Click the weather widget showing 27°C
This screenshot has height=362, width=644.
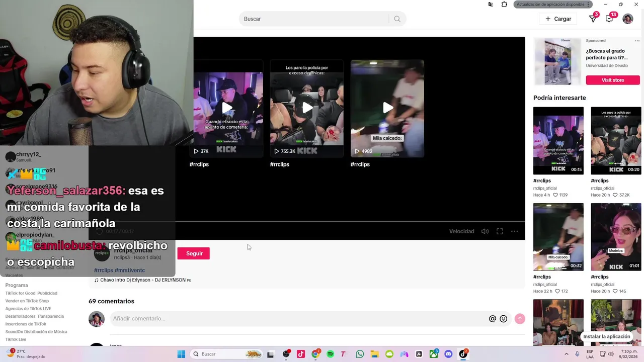click(x=25, y=354)
